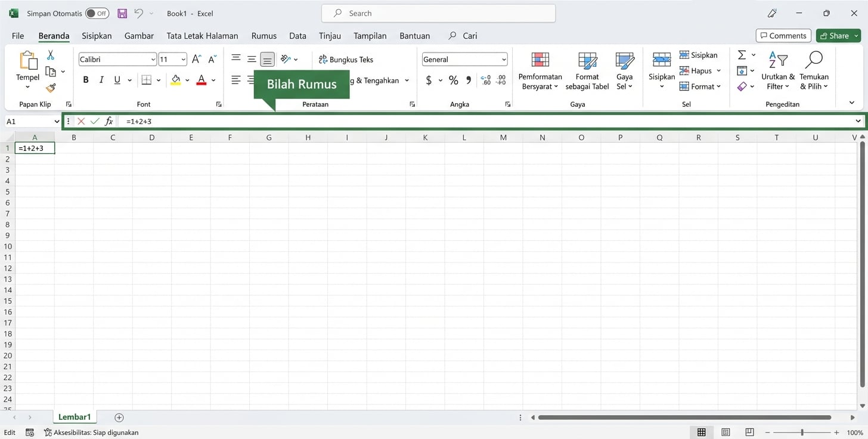Toggle Bungkus Teks wrap setting

(346, 60)
